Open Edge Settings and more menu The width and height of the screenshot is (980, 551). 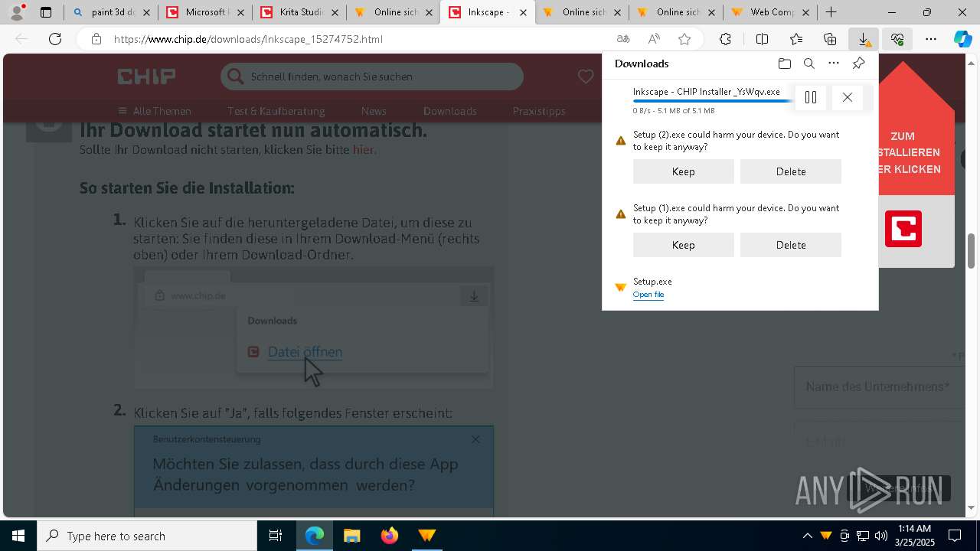tap(931, 39)
